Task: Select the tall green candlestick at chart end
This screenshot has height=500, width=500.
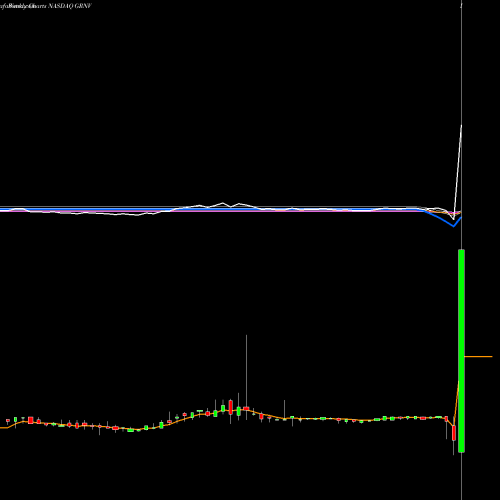Action: [x=461, y=351]
